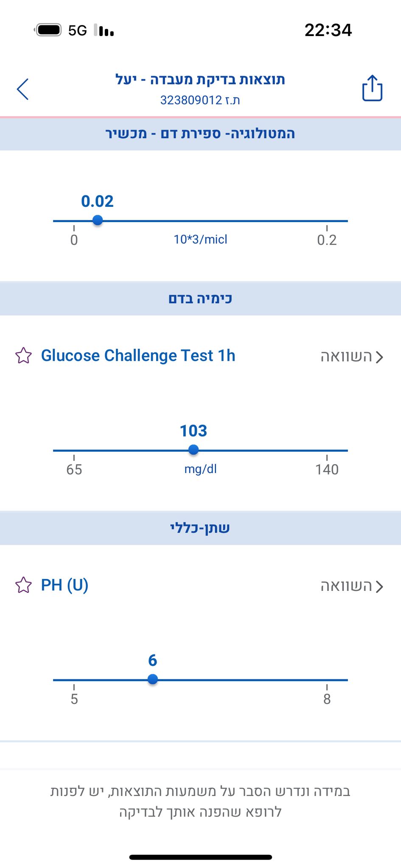
Task: Star the Glucose Challenge Test 1h result
Action: click(x=24, y=356)
